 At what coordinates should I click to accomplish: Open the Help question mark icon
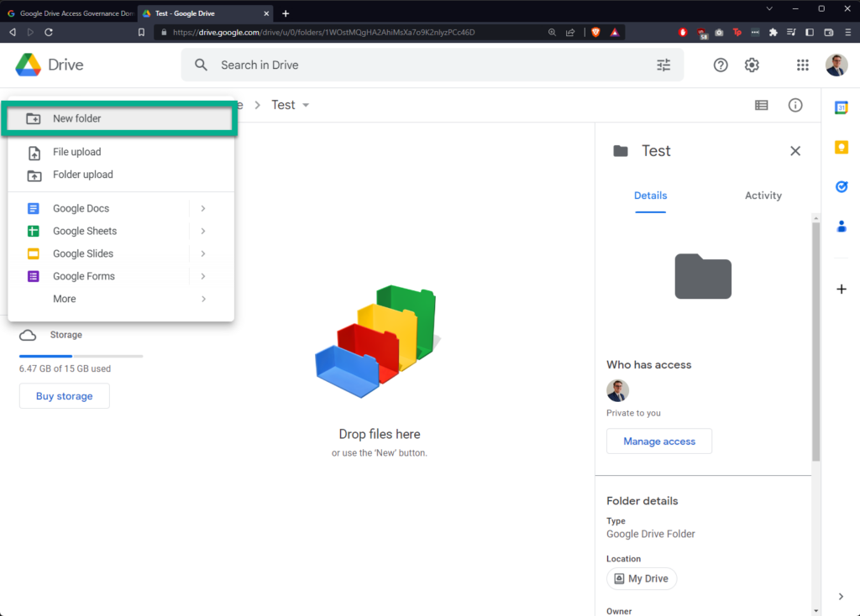click(721, 65)
